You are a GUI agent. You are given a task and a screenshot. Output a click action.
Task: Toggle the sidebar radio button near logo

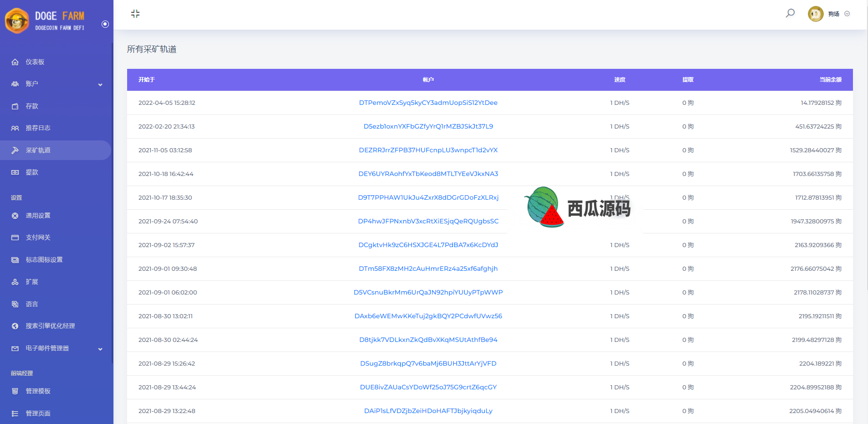tap(105, 24)
